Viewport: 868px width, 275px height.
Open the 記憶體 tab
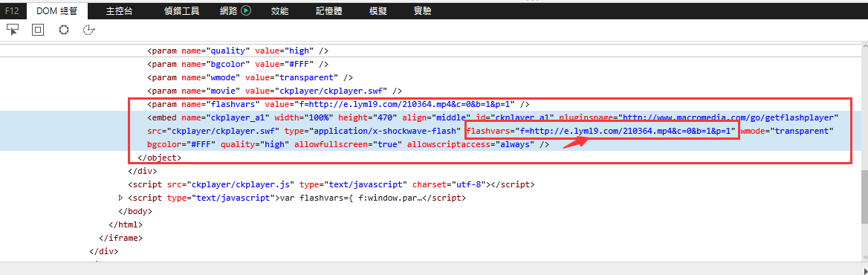[328, 10]
